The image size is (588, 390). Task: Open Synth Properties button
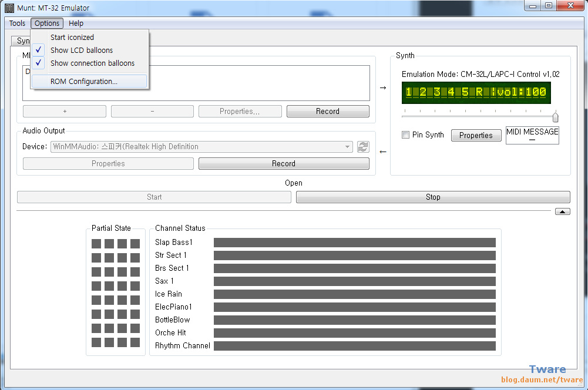[476, 135]
